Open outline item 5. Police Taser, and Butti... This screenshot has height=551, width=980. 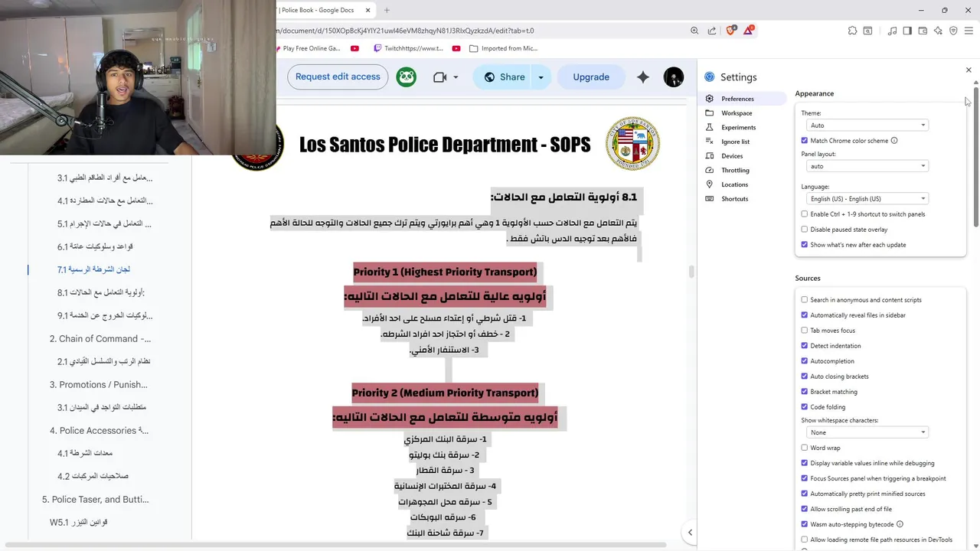pos(96,499)
